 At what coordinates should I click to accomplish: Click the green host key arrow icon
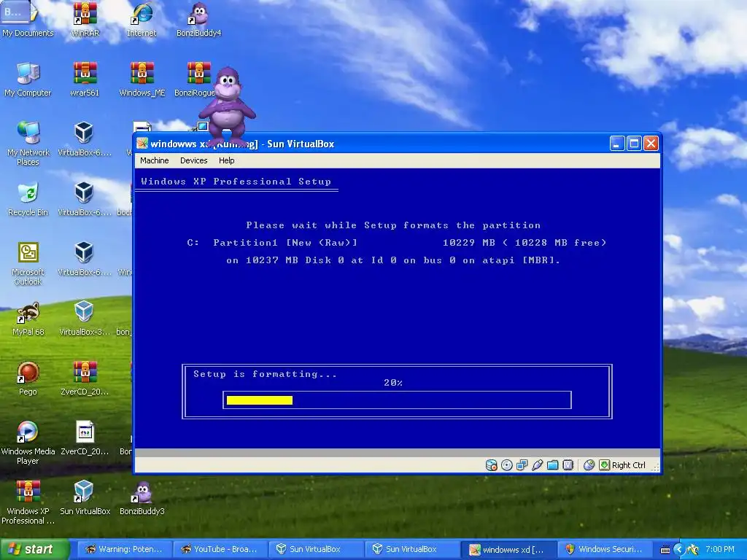(604, 464)
